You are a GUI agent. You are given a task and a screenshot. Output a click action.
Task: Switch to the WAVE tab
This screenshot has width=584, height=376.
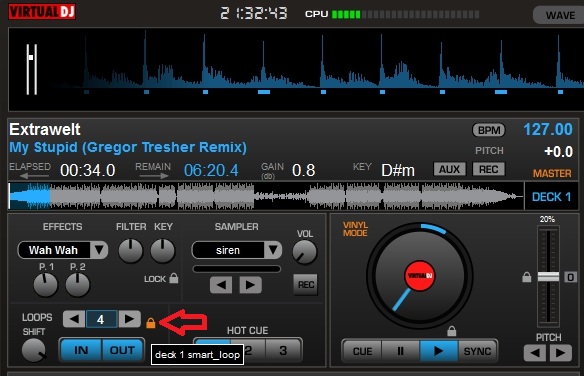point(560,15)
